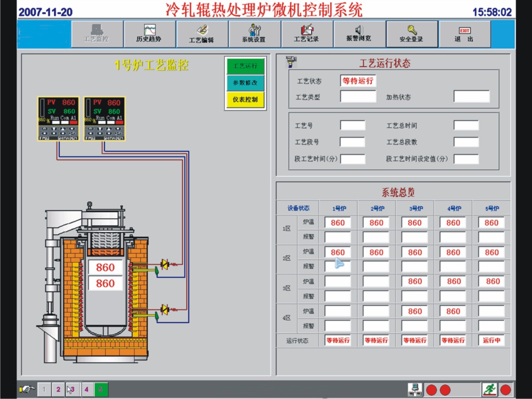Click the clock 15:58:02
Image resolution: width=532 pixels, height=399 pixels.
pos(492,12)
